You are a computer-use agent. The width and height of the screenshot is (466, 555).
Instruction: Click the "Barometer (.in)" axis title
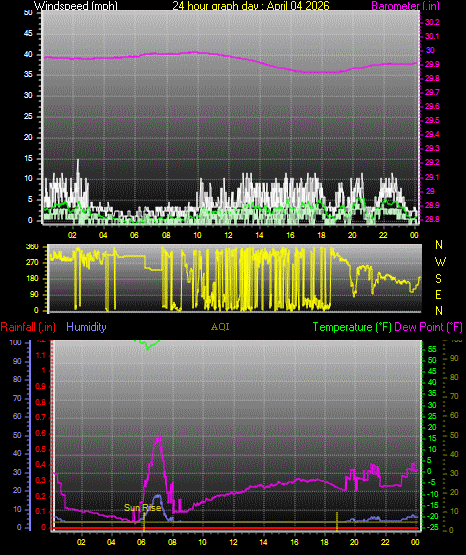405,6
